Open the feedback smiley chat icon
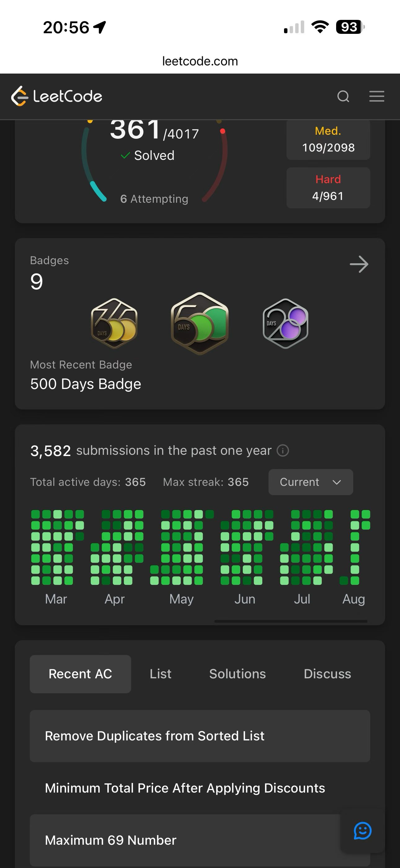 362,831
